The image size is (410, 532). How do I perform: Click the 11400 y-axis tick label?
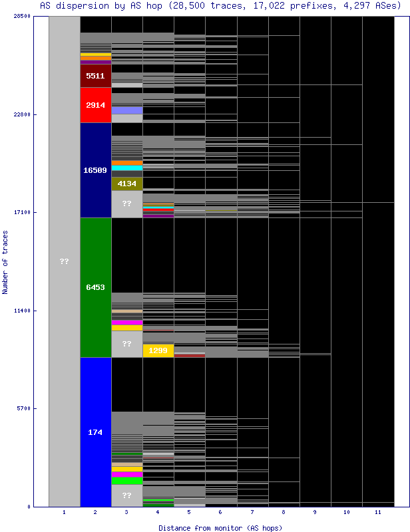point(22,311)
